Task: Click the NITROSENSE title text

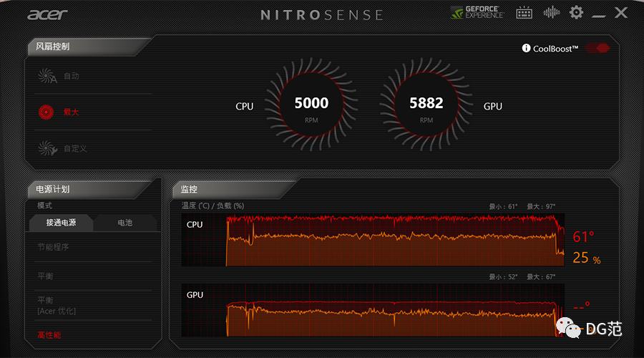Action: tap(322, 15)
